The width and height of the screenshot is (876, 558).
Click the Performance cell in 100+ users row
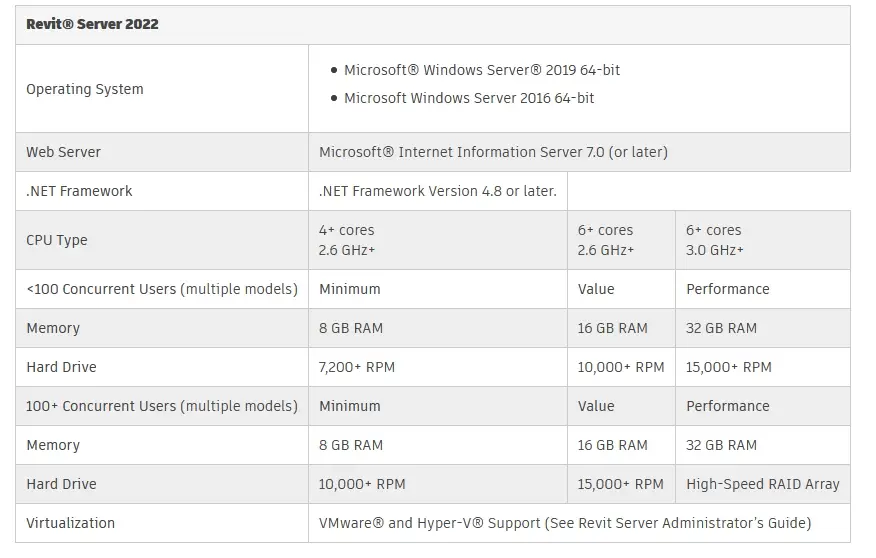pyautogui.click(x=763, y=406)
